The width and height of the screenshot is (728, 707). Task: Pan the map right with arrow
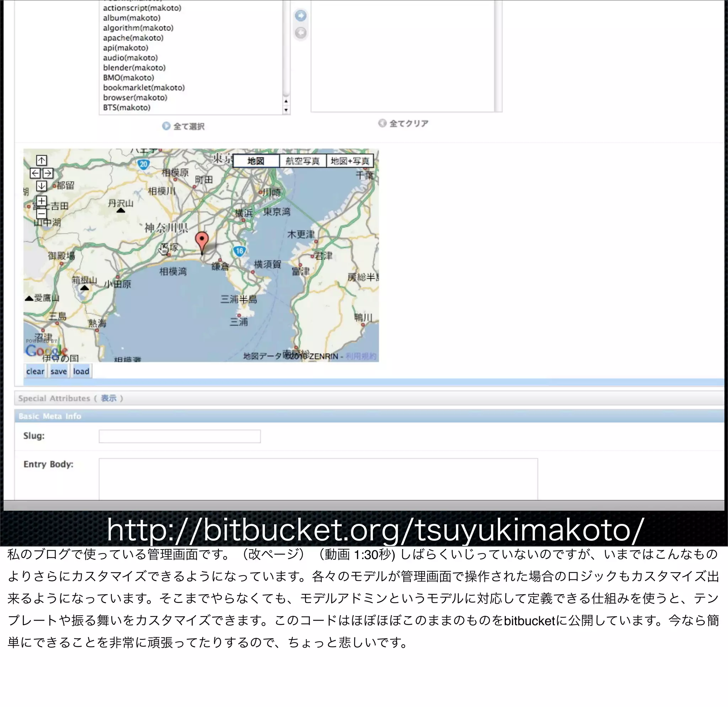48,173
